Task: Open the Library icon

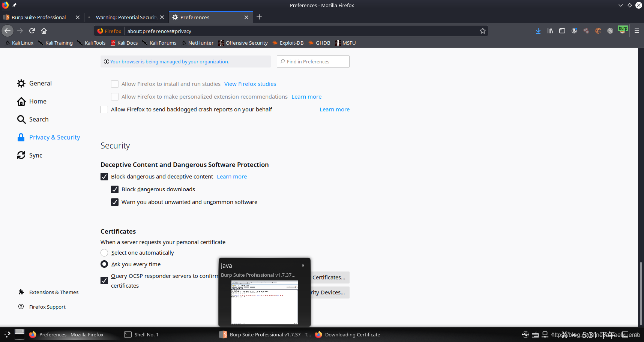Action: point(550,31)
